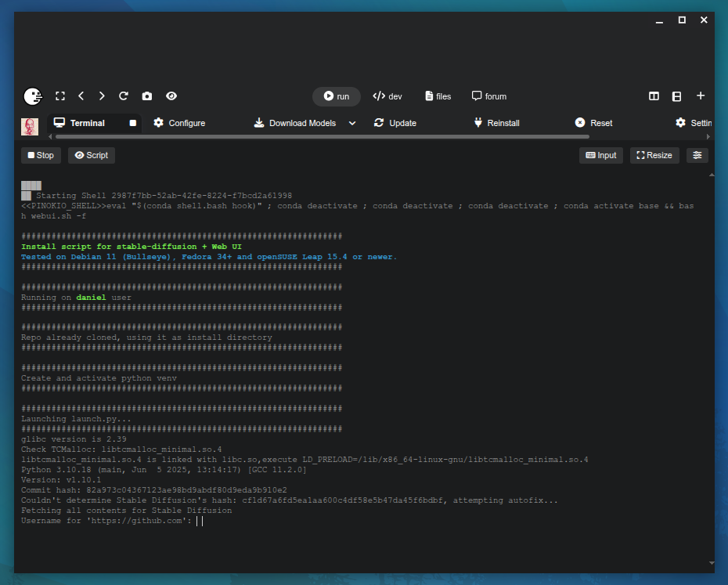
Task: Click the Pinokio home logo icon
Action: click(x=32, y=96)
